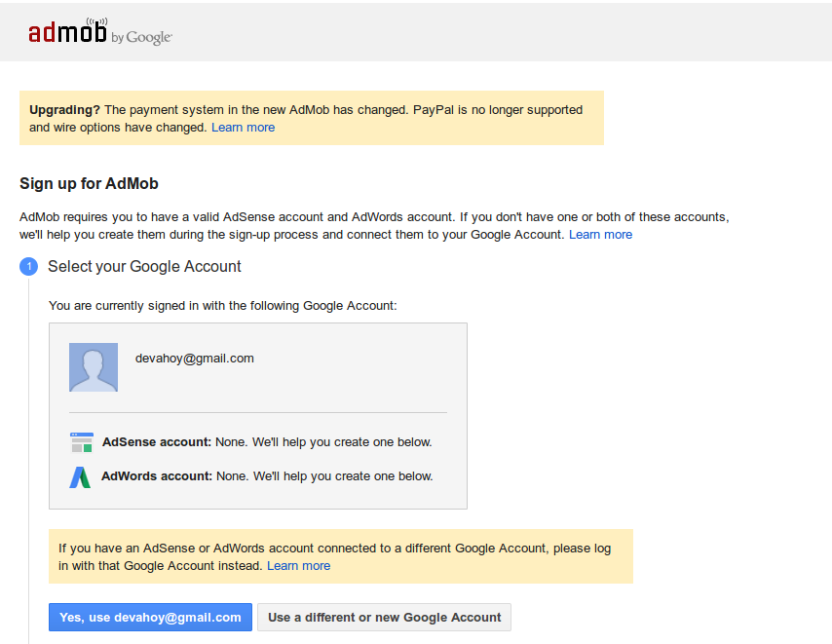
Task: Open Learn more link in Upgrading notice
Action: click(x=243, y=128)
